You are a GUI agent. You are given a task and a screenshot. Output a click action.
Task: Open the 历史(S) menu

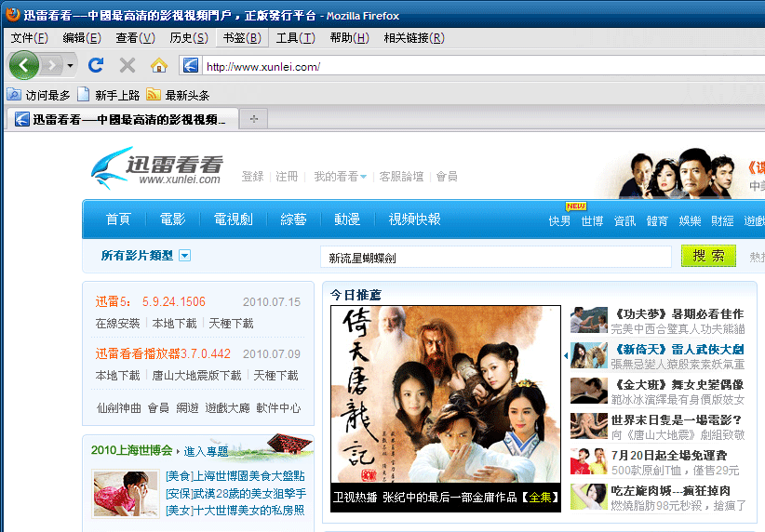(x=189, y=38)
